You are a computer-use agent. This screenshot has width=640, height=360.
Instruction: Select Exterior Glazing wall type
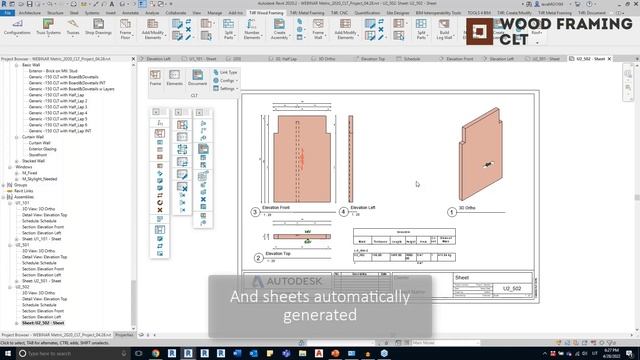pos(42,149)
